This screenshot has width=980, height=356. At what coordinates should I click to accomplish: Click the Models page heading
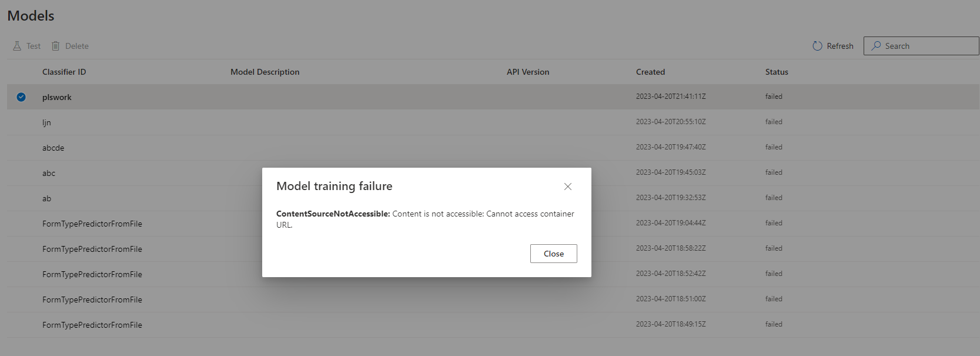click(30, 16)
